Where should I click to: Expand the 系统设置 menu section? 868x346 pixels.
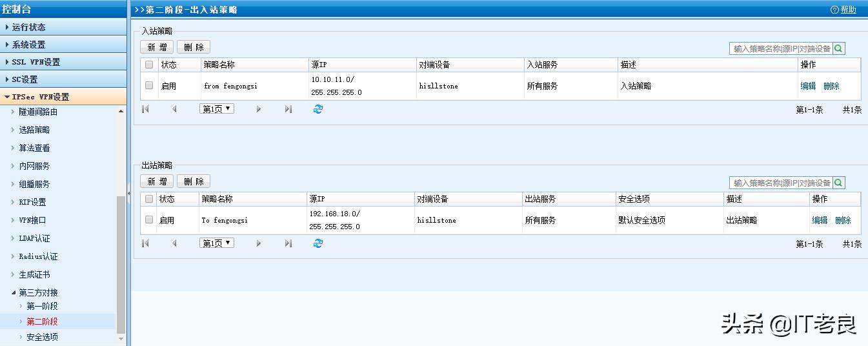point(63,45)
